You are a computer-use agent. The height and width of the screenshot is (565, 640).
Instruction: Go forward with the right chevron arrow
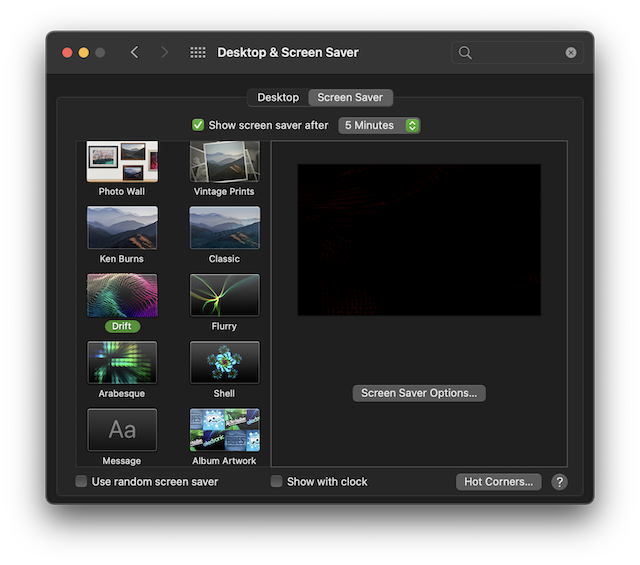[164, 52]
